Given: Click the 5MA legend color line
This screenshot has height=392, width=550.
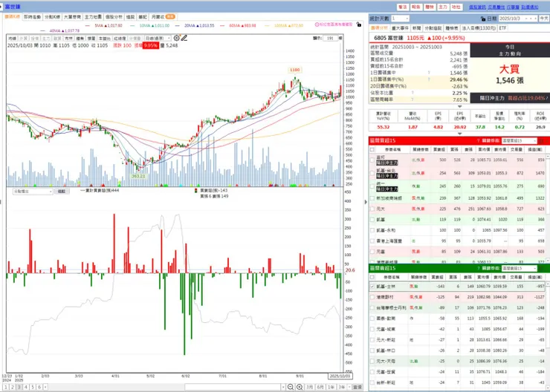Looking at the screenshot, I should [89, 25].
